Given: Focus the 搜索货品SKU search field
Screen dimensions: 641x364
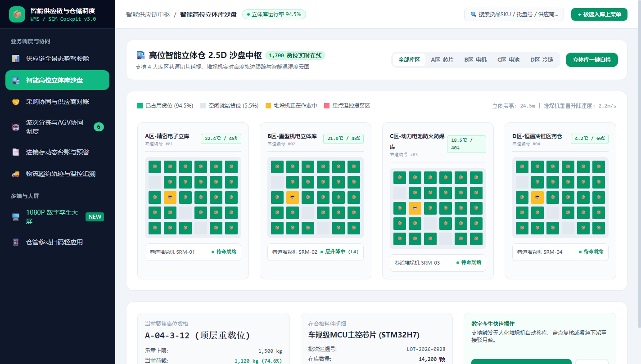Looking at the screenshot, I should (514, 14).
